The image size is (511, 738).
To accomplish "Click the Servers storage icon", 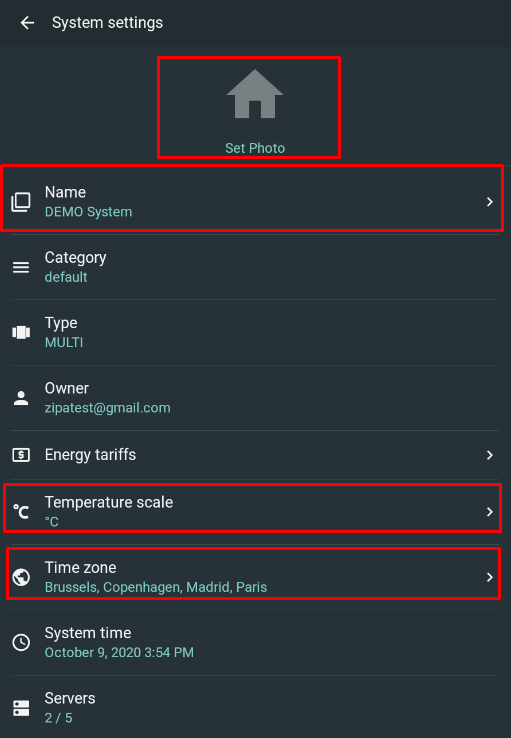I will (x=21, y=708).
